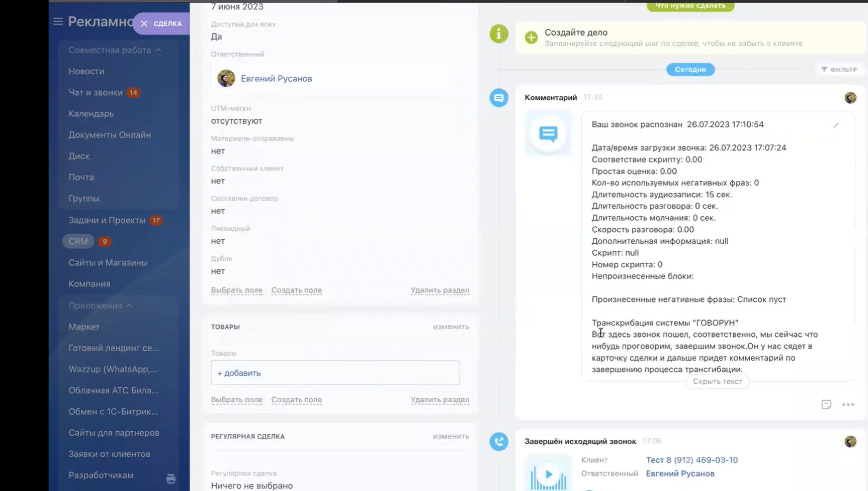
Task: Collapse the Приложения section
Action: pyautogui.click(x=100, y=305)
